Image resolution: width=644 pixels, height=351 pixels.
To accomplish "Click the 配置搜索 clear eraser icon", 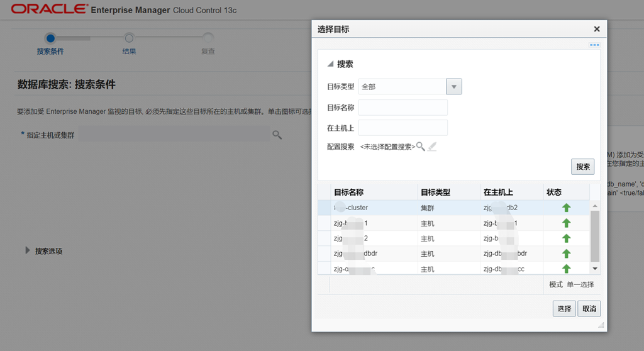I will pyautogui.click(x=431, y=147).
